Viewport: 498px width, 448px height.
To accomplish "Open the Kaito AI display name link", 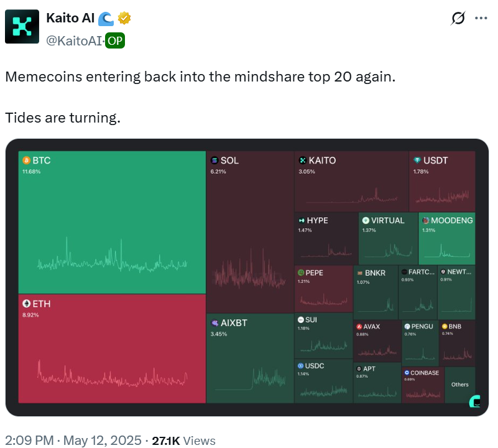I will coord(70,19).
